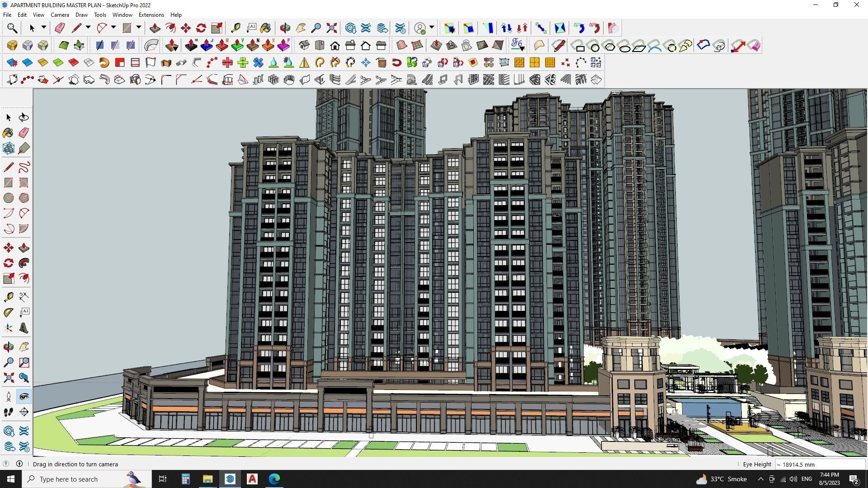Activate the Paint Bucket in top toolbar

point(265,28)
